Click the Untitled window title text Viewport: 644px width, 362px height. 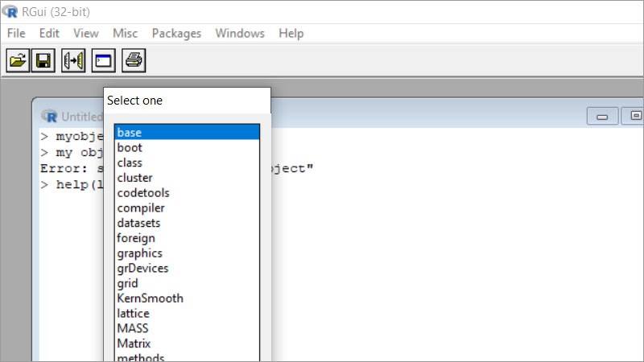(82, 117)
